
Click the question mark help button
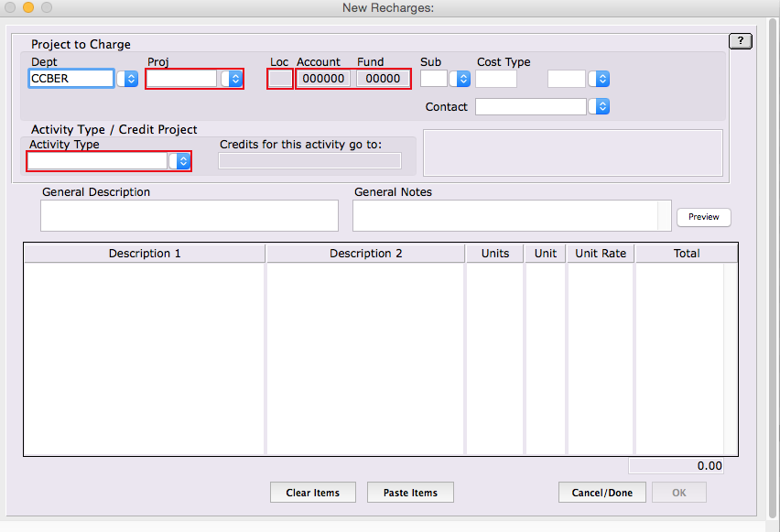(740, 41)
